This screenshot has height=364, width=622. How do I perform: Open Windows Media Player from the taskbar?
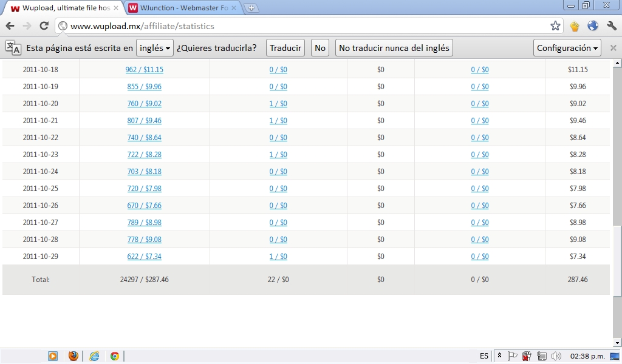(53, 356)
